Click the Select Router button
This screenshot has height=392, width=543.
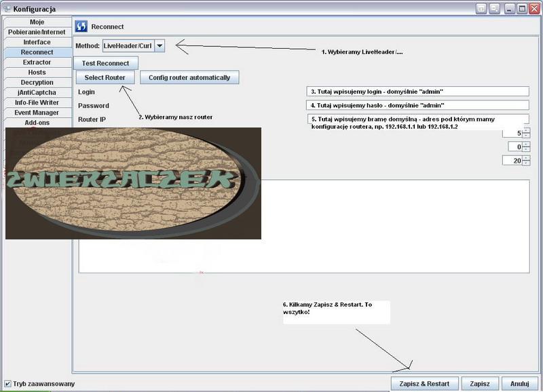pos(105,77)
